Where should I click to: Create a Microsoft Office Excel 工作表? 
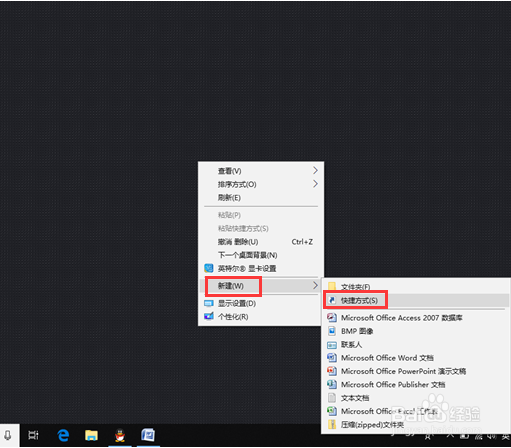[x=415, y=411]
